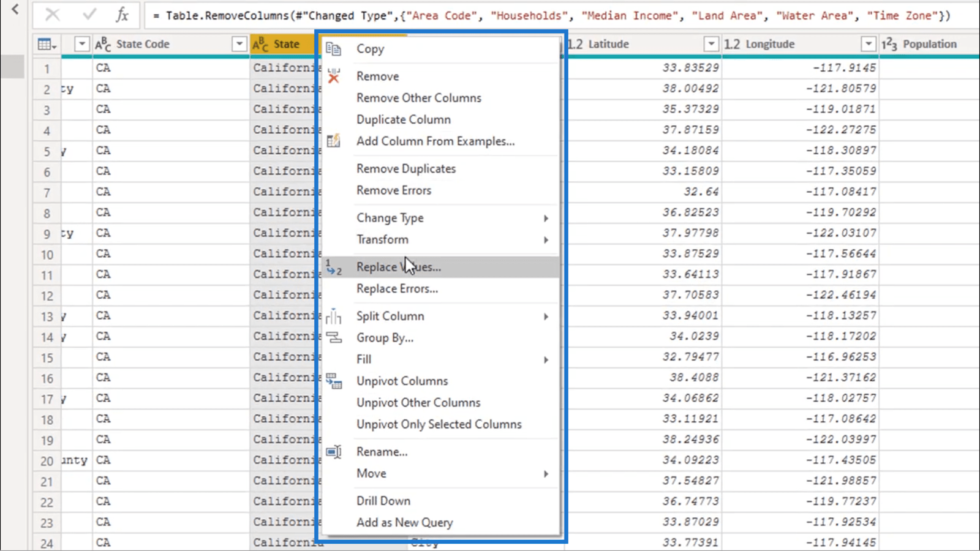Expand Split Column submenu arrow
The image size is (980, 551).
(546, 317)
